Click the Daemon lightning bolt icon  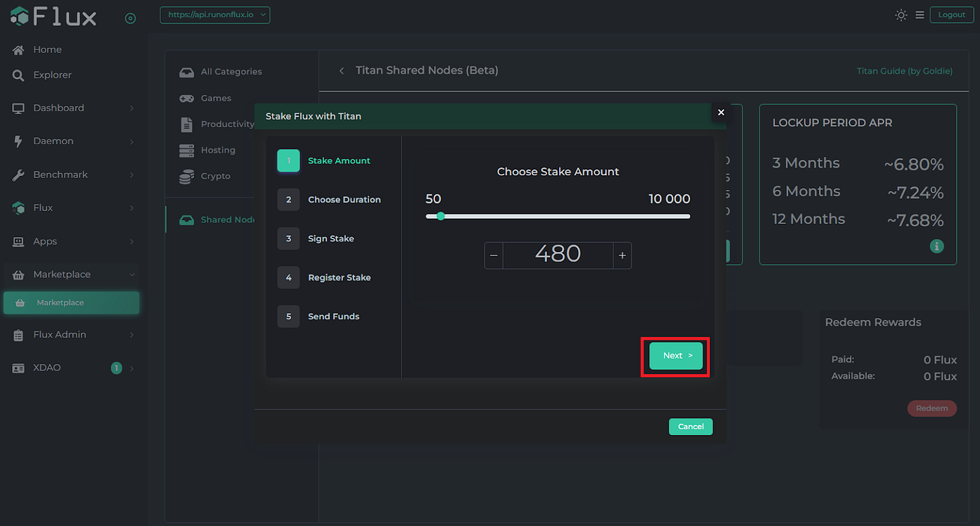click(18, 141)
